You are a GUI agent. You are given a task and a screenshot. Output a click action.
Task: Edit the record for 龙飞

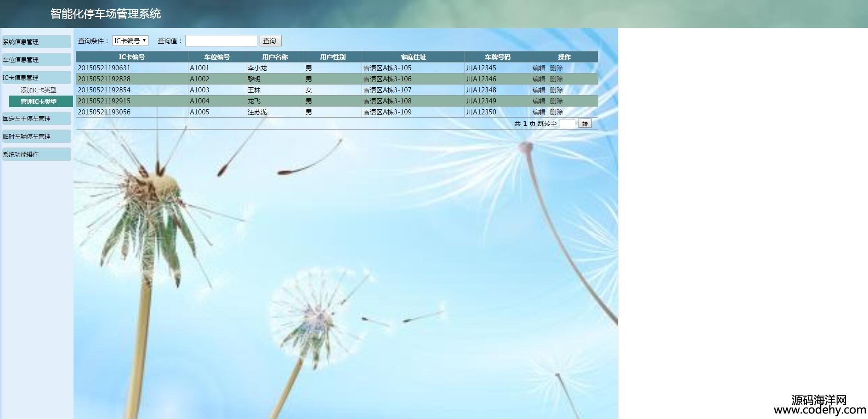click(539, 101)
